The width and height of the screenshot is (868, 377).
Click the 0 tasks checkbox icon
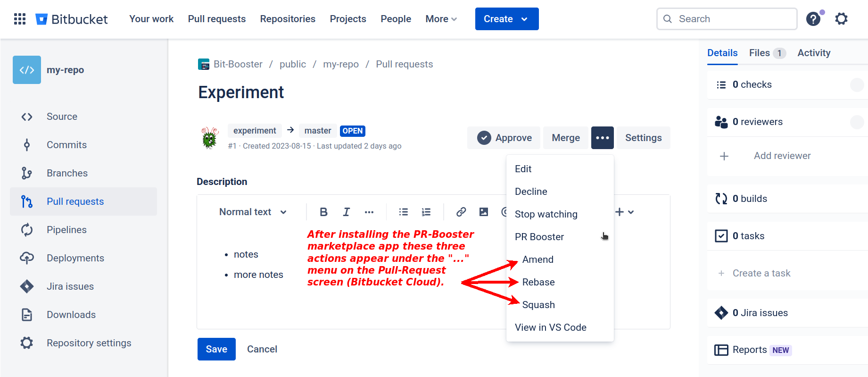coord(721,236)
